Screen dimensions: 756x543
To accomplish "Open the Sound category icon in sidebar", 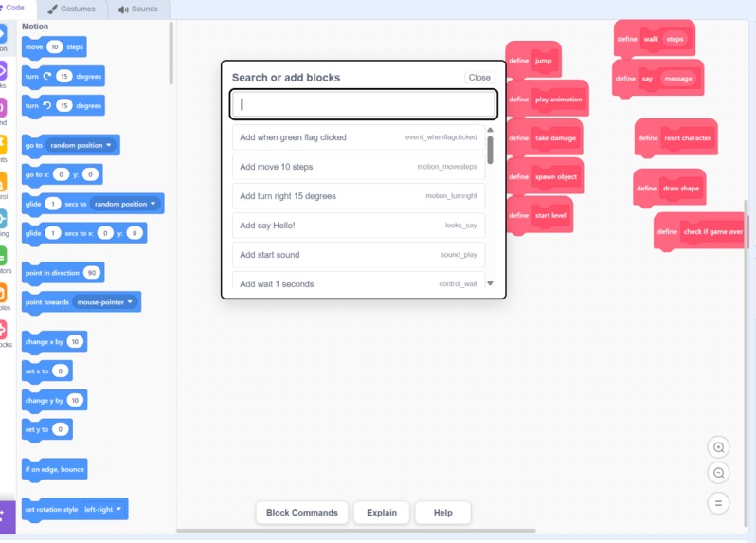I will coord(3,108).
